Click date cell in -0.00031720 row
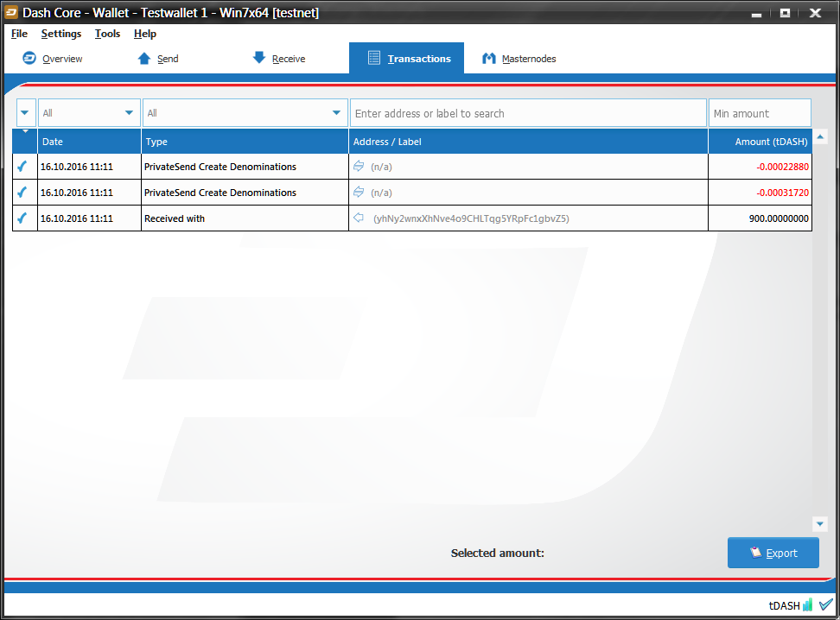 pyautogui.click(x=90, y=193)
